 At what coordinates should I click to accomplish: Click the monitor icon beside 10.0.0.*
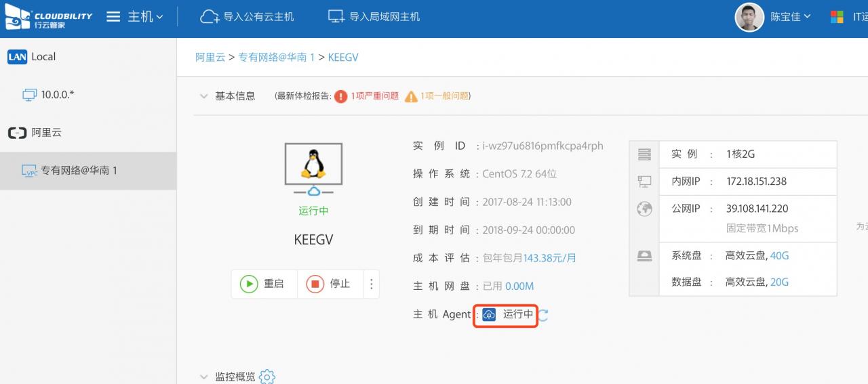pos(29,95)
